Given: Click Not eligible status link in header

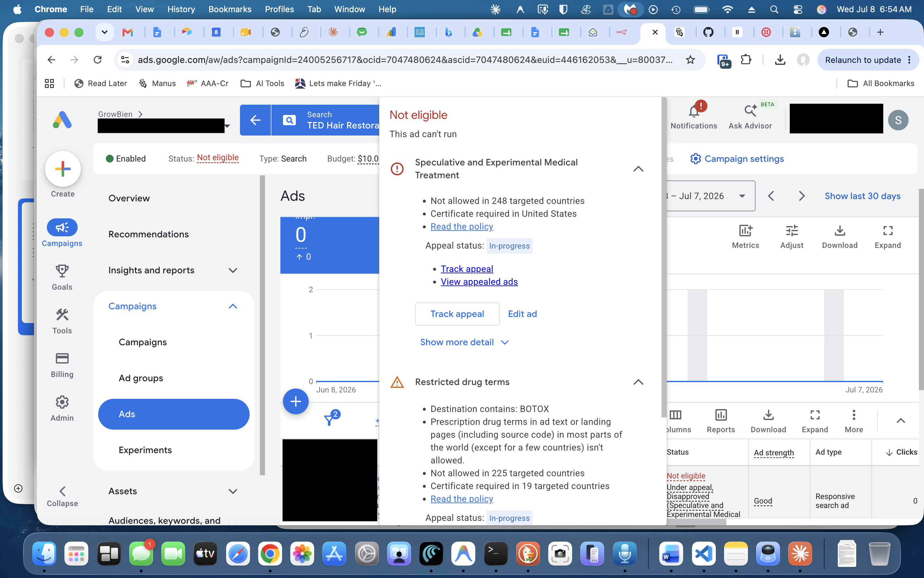Looking at the screenshot, I should coord(218,158).
